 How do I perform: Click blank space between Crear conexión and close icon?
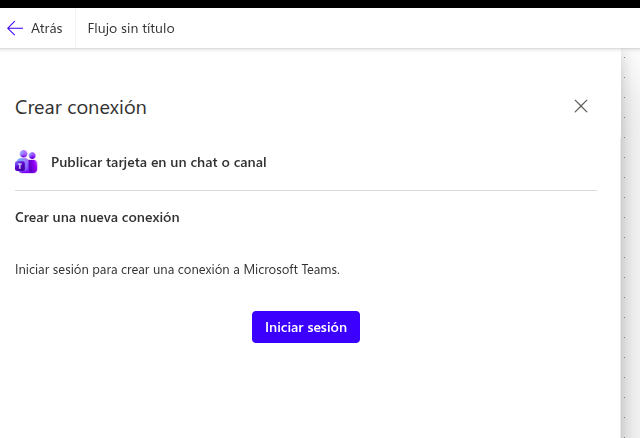pos(360,108)
